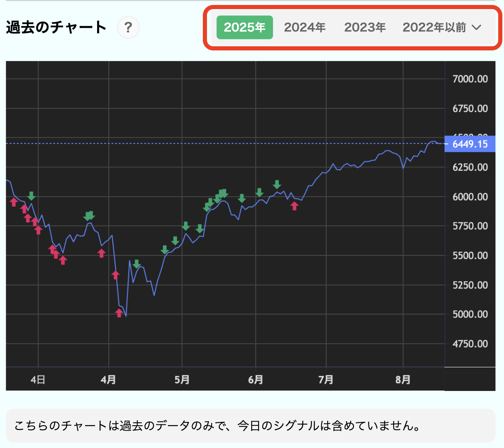Click the stacked green sell signal near mid-April peak
Image resolution: width=504 pixels, height=448 pixels.
pos(89,216)
